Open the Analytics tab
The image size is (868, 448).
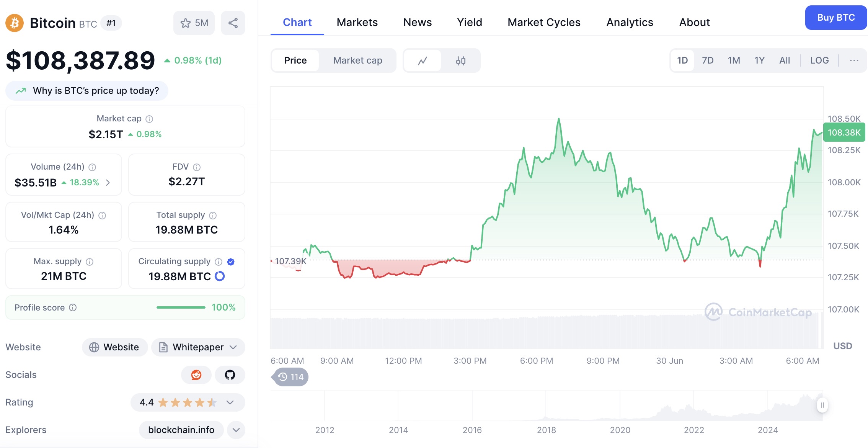[630, 22]
